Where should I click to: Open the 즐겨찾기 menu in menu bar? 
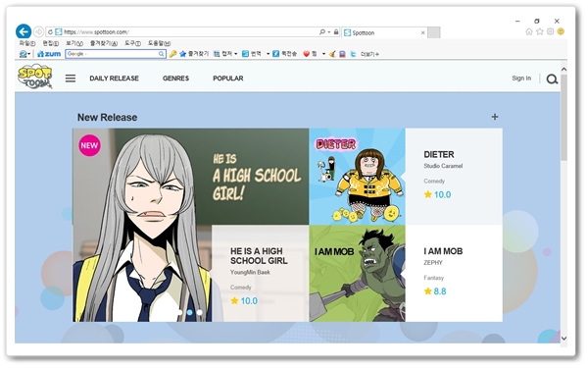(x=104, y=43)
